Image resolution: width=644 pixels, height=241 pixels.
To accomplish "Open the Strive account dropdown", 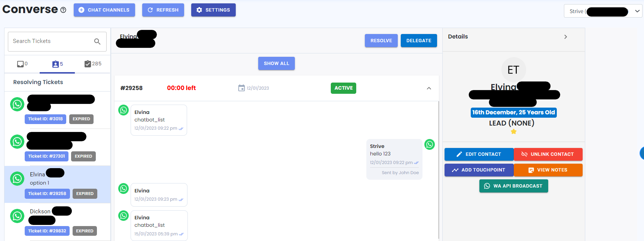I will [x=602, y=11].
